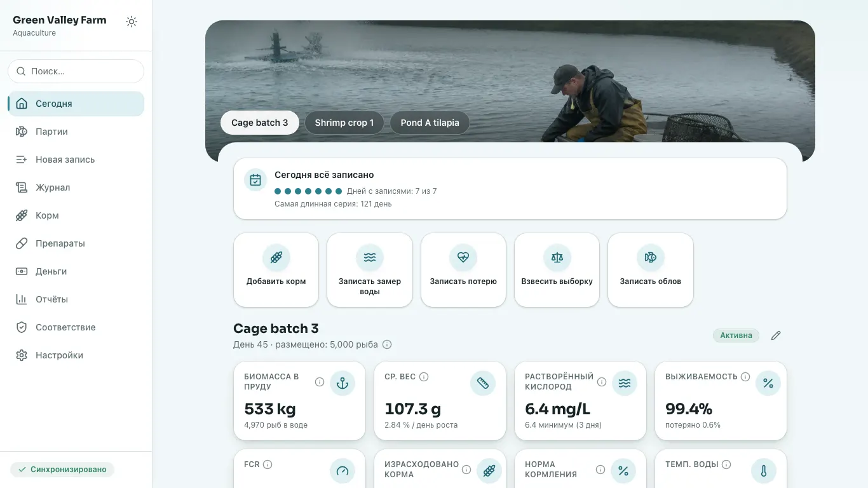Click the search field Поиск...
Screen dimensions: 868x488
coord(76,71)
